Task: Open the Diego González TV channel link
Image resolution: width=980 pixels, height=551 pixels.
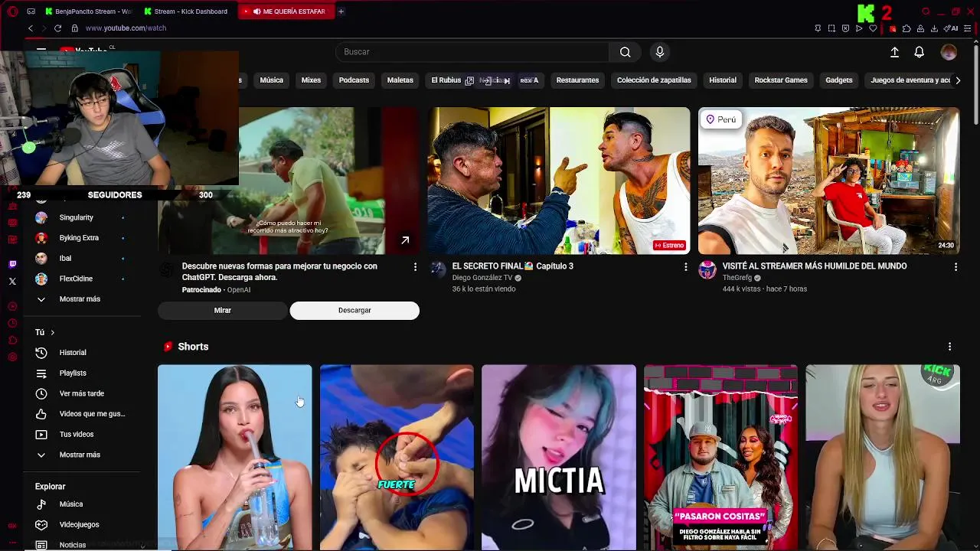Action: point(482,278)
